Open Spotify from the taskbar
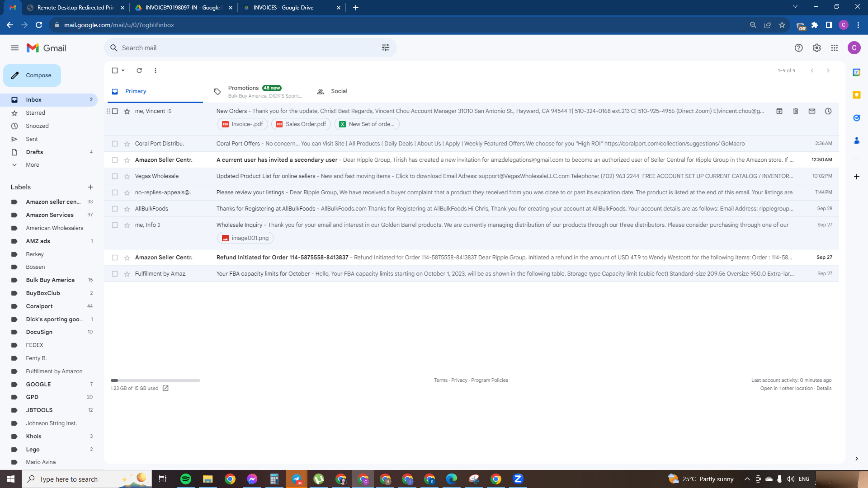This screenshot has width=868, height=488. tap(186, 479)
